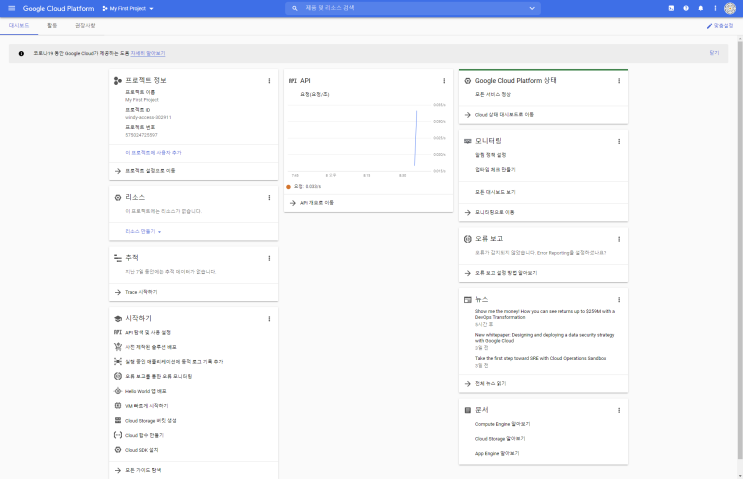Viewport: 743px width, 479px height.
Task: Expand the search bar dropdown arrow
Action: [532, 8]
